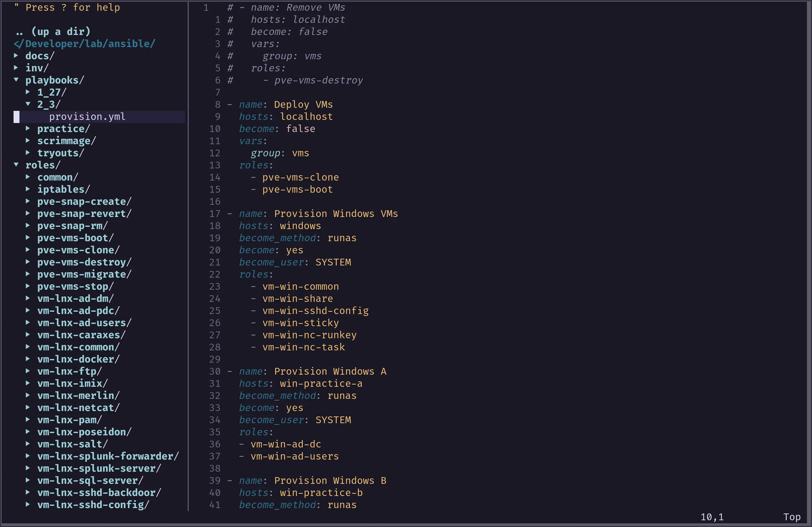Open the tryouts folder entry
Image resolution: width=812 pixels, height=527 pixels.
(60, 153)
